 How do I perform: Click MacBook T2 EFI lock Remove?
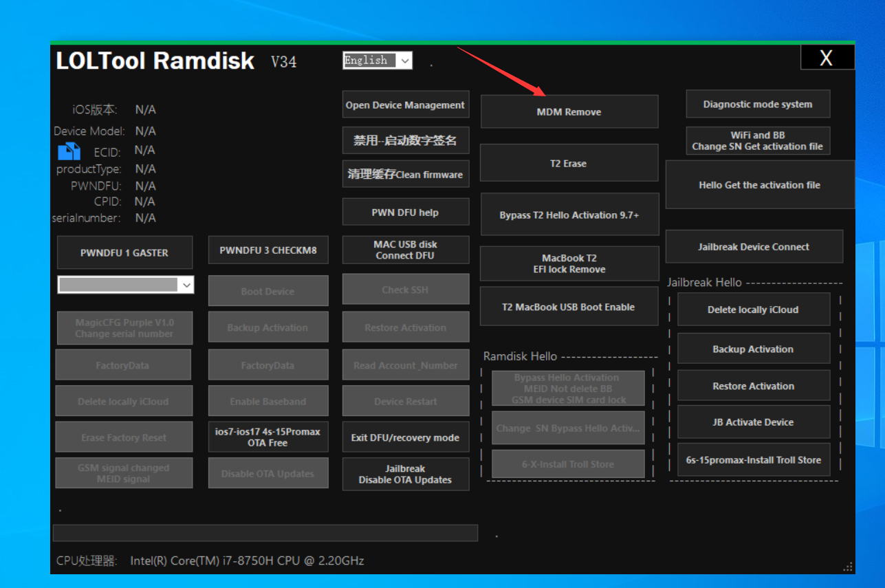coord(569,263)
